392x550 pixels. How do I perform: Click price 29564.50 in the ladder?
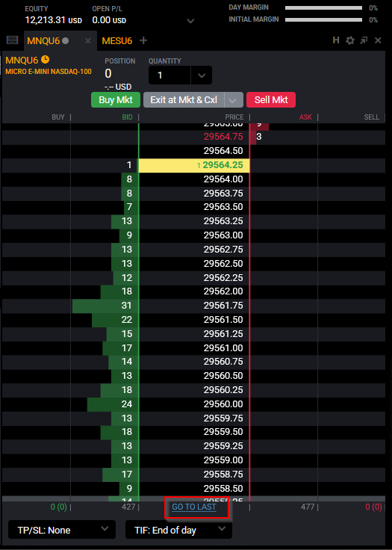coord(194,151)
